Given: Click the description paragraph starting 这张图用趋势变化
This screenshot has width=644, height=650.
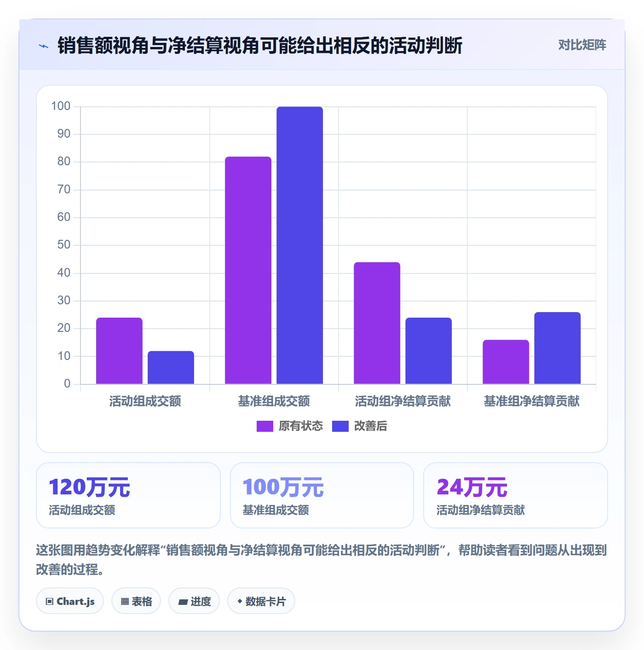Looking at the screenshot, I should pyautogui.click(x=322, y=560).
